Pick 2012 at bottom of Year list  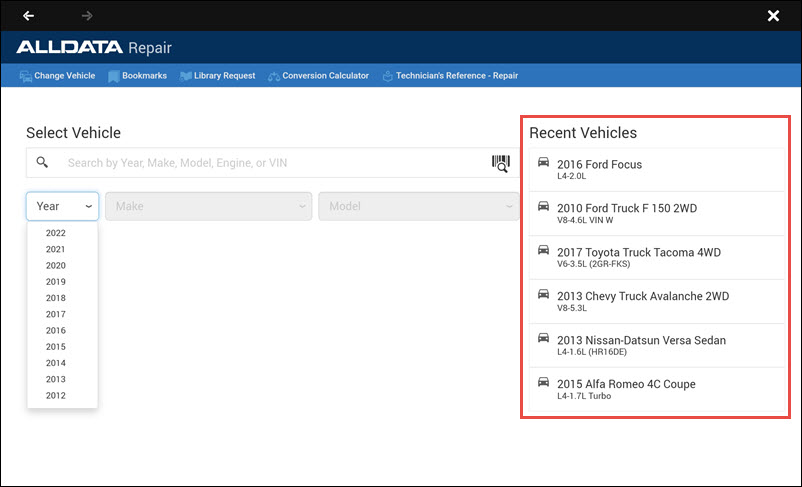[56, 395]
